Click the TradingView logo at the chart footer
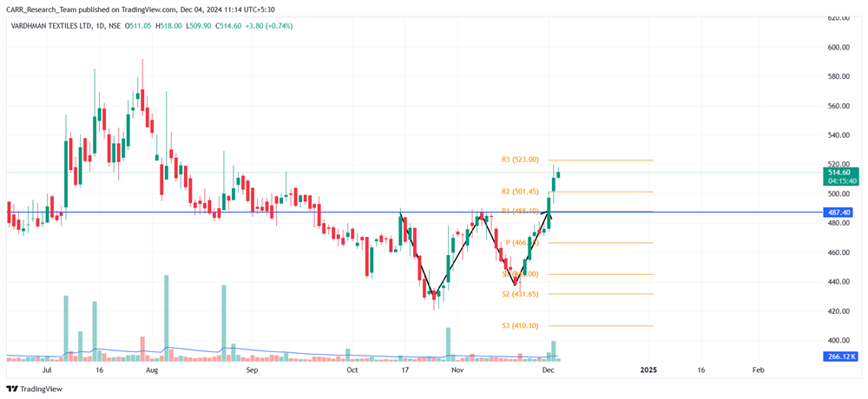The height and width of the screenshot is (399, 868). (x=35, y=389)
